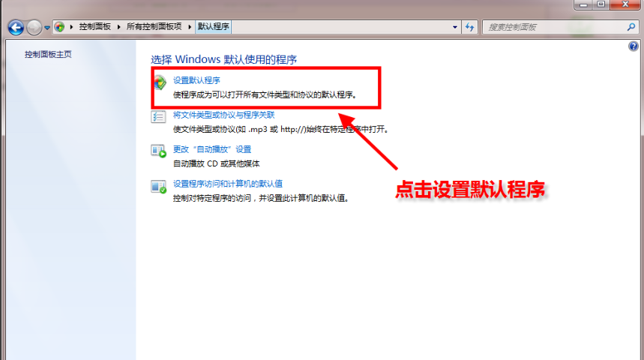Screen dimensions: 644x360
Task: Click the 更改“自动播放”设置 icon
Action: (x=159, y=151)
